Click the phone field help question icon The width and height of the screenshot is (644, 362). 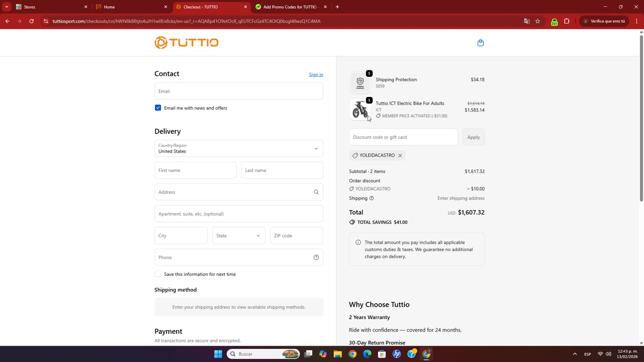[316, 257]
